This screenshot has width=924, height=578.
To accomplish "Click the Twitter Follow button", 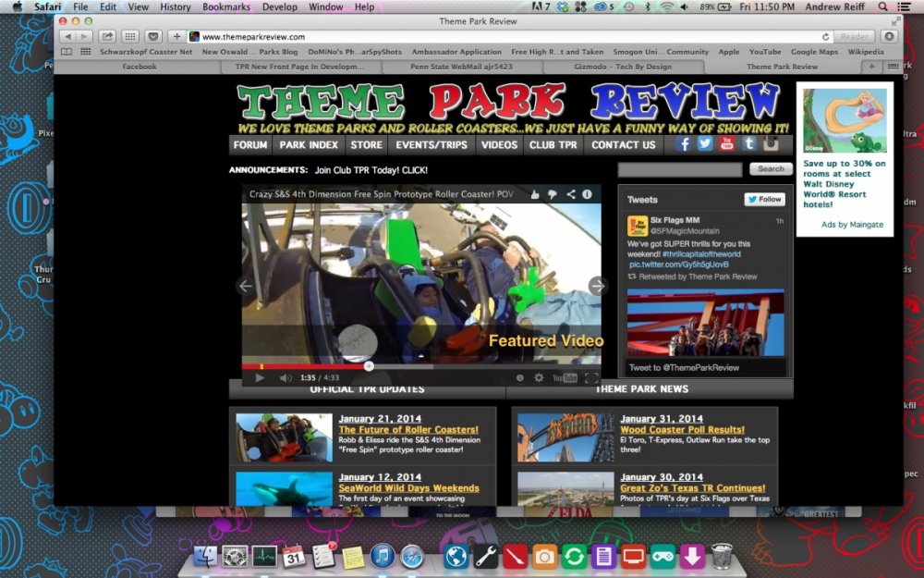I will (764, 199).
